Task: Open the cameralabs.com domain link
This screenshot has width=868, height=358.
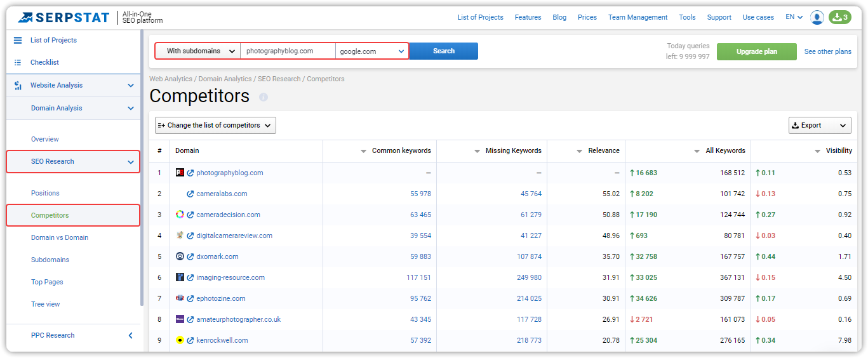Action: click(222, 194)
